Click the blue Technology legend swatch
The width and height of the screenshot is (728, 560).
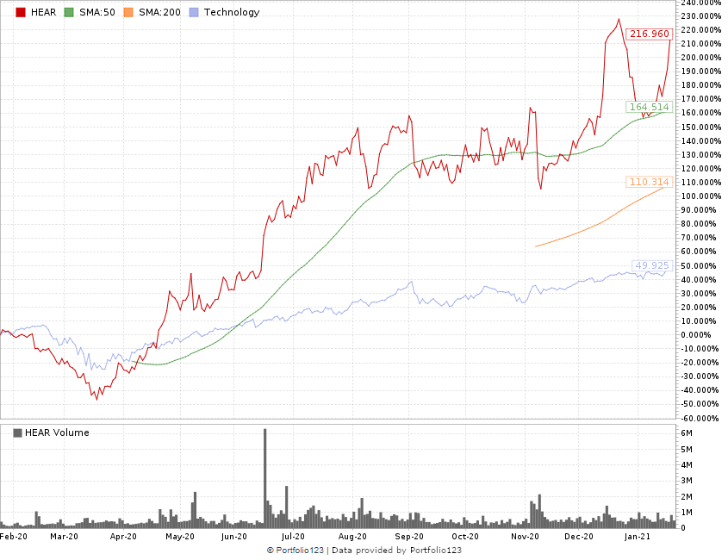194,13
